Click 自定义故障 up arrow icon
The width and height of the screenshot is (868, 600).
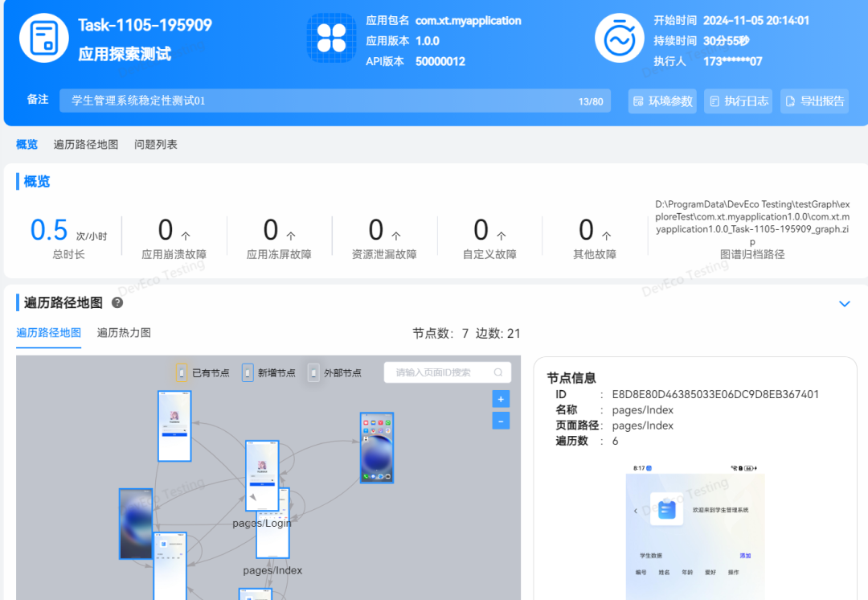tap(502, 236)
